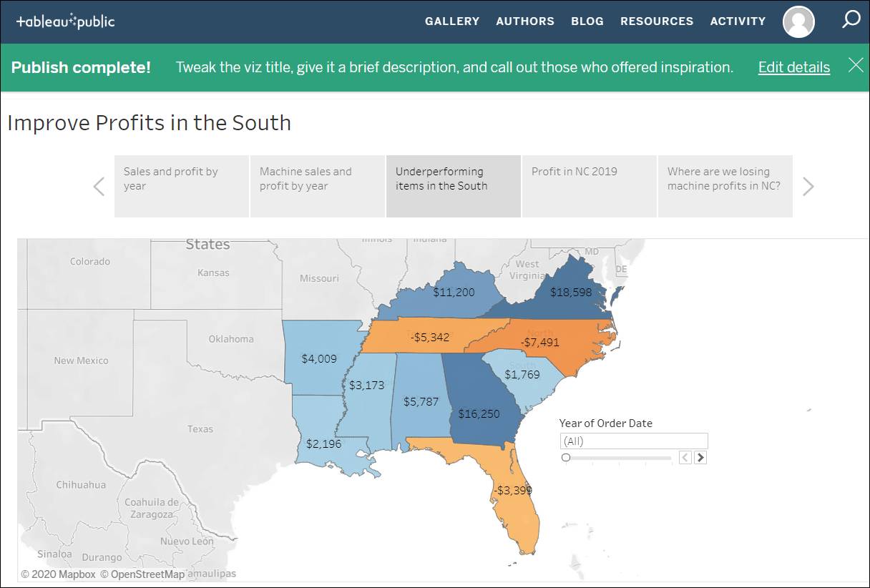
Task: Click the Edit details link
Action: pos(793,67)
